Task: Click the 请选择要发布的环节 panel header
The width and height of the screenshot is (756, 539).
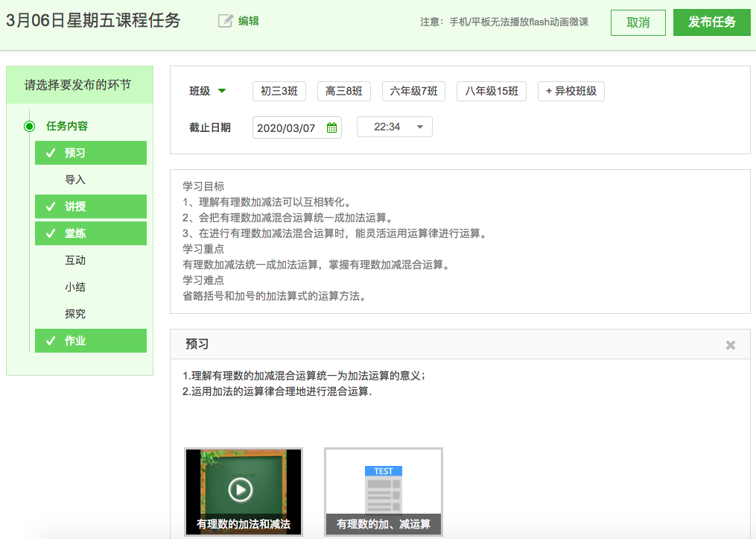Action: click(80, 85)
